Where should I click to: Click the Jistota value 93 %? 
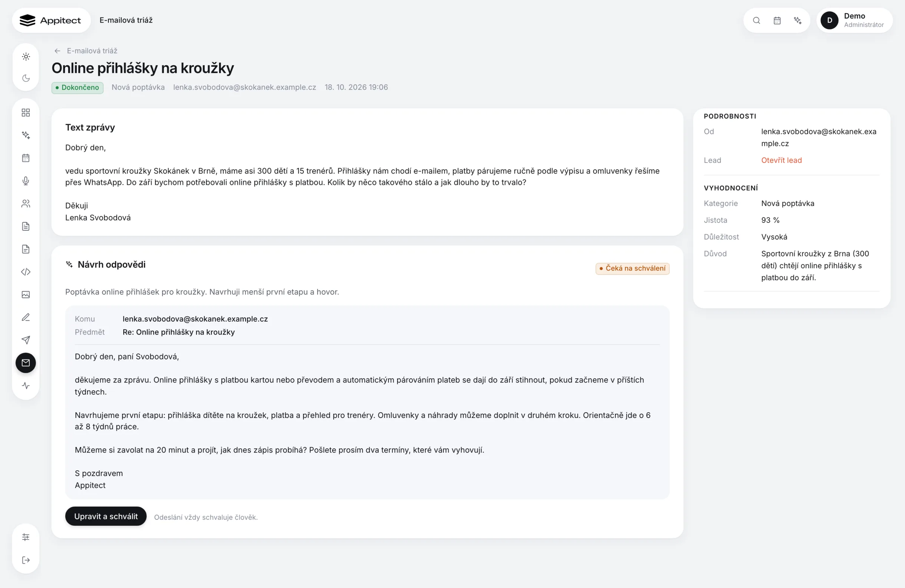click(770, 220)
